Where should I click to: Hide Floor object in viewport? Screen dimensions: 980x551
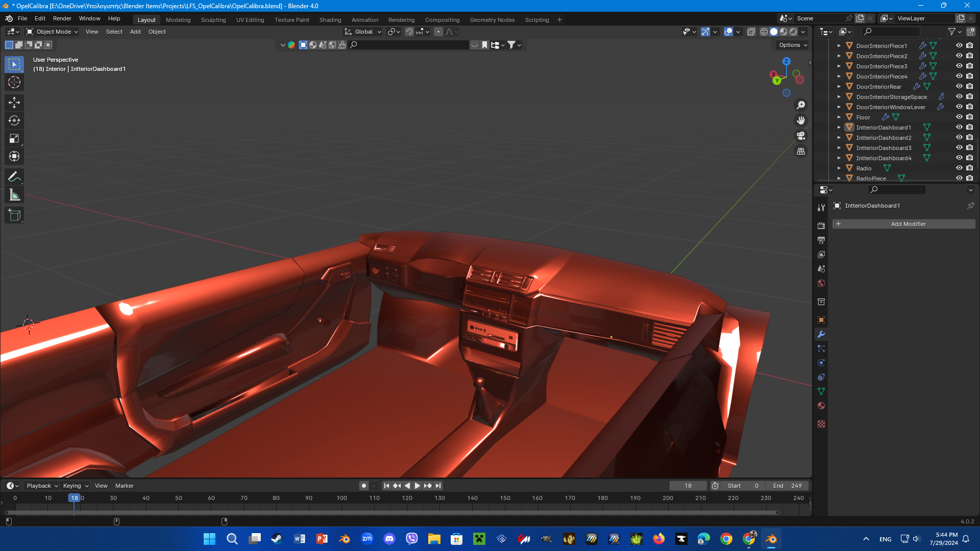(959, 117)
